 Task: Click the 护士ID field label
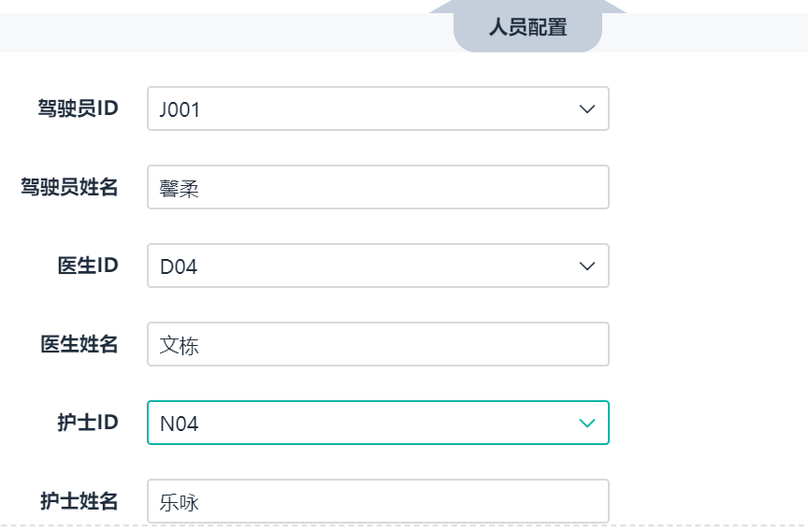pos(88,423)
